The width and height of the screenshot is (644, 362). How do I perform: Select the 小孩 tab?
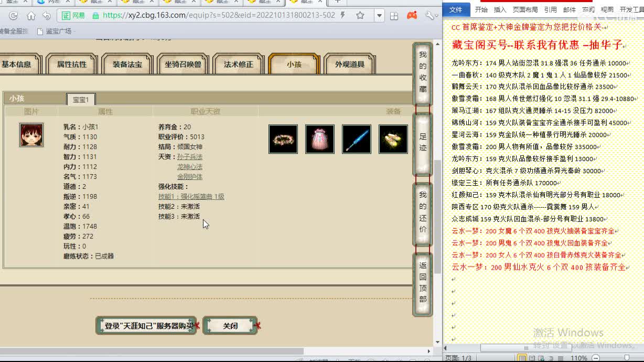click(294, 65)
